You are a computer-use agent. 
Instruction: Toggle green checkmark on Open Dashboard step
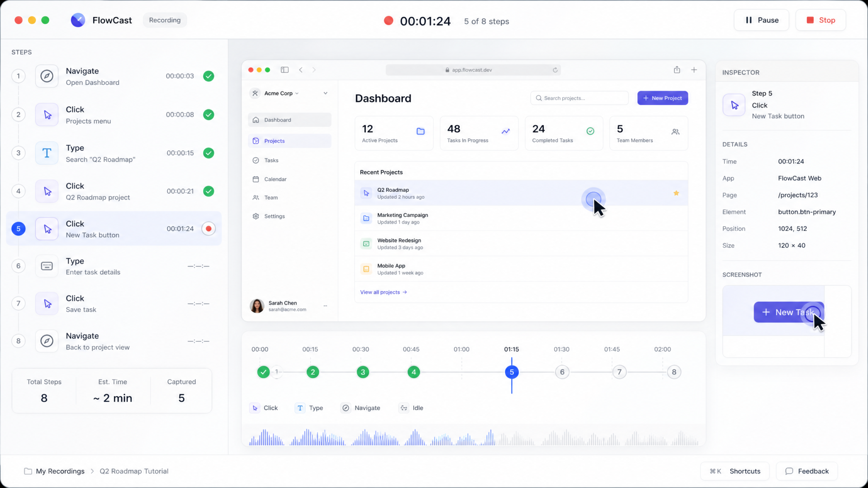tap(209, 76)
